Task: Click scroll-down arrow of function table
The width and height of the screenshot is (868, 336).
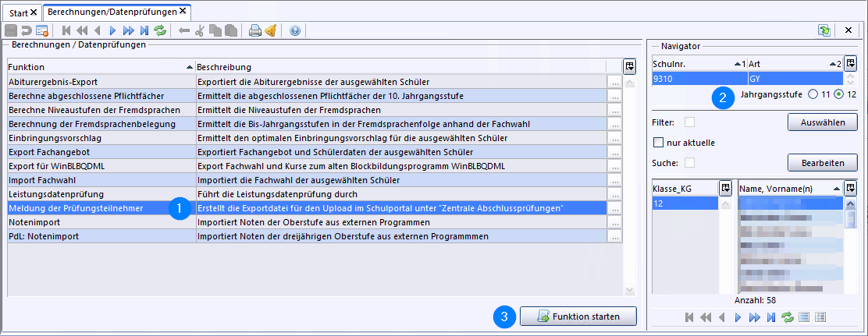Action: 629,292
